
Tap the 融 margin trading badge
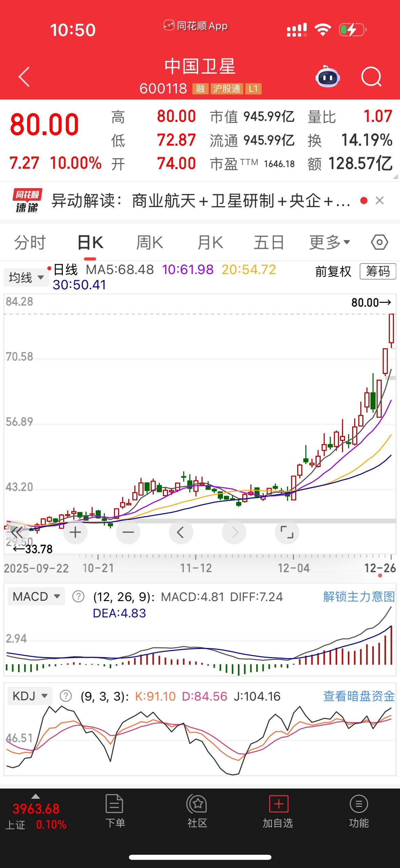[x=200, y=89]
